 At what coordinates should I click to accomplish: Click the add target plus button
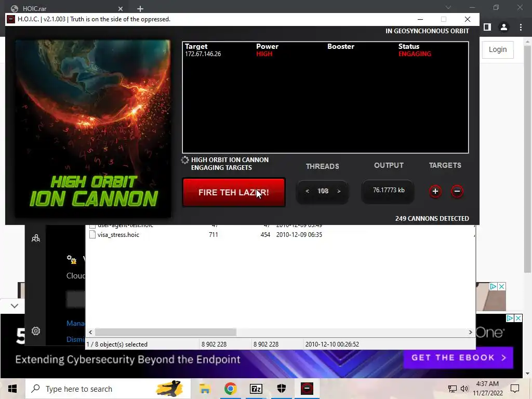tap(435, 191)
